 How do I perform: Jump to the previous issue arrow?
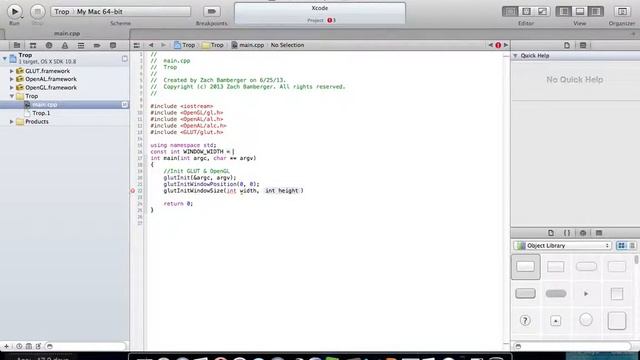point(491,45)
